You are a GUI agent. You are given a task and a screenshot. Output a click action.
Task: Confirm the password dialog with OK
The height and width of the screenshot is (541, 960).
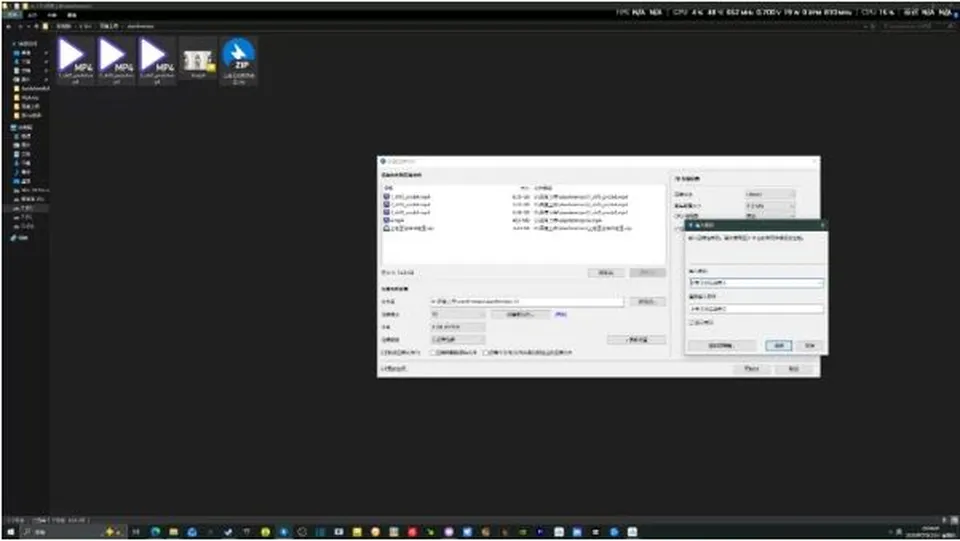779,346
